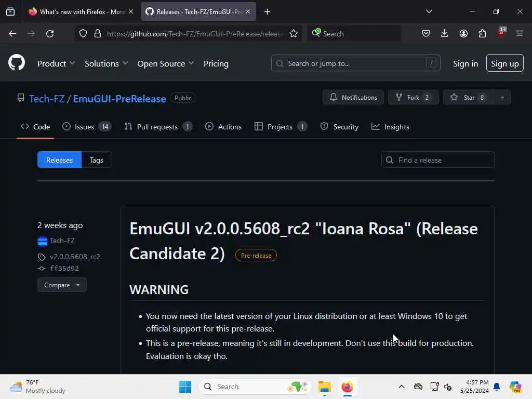This screenshot has width=532, height=399.
Task: Open Copilot preview icon in taskbar
Action: click(x=515, y=387)
